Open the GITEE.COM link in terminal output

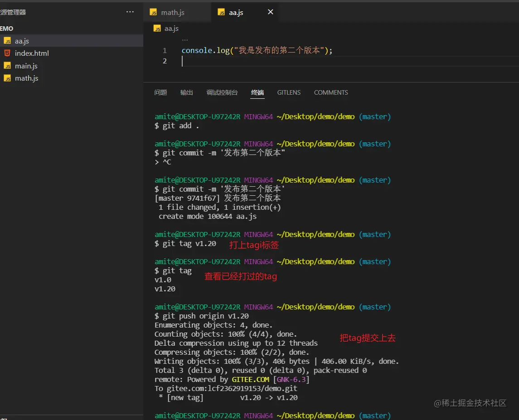tap(251, 379)
